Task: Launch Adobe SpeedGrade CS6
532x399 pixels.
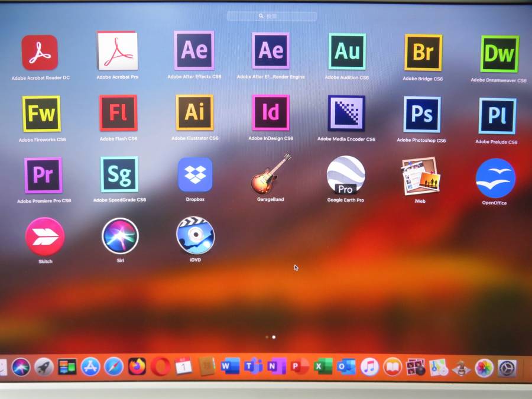Action: 119,174
